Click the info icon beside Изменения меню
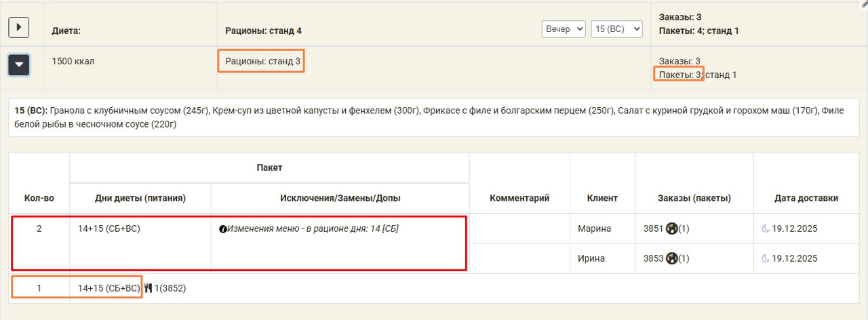 pyautogui.click(x=222, y=229)
